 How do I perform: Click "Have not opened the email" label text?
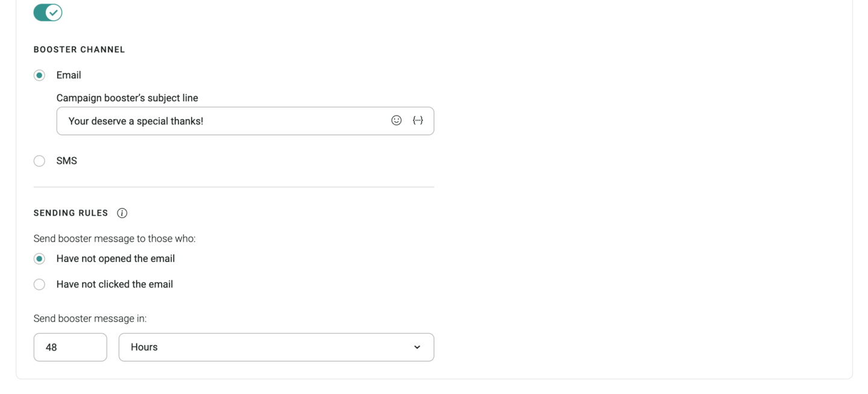point(116,258)
